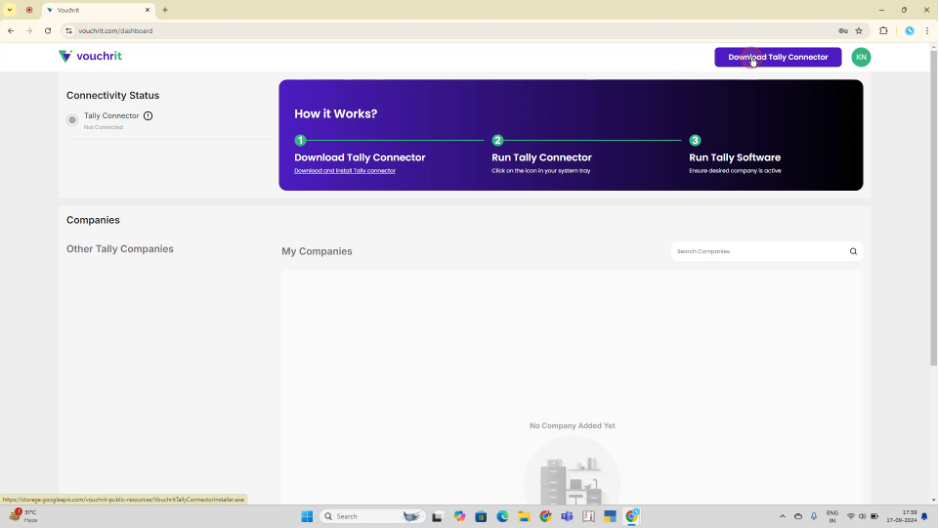Open the browser extensions menu
Screen dimensions: 939x529
tap(883, 31)
